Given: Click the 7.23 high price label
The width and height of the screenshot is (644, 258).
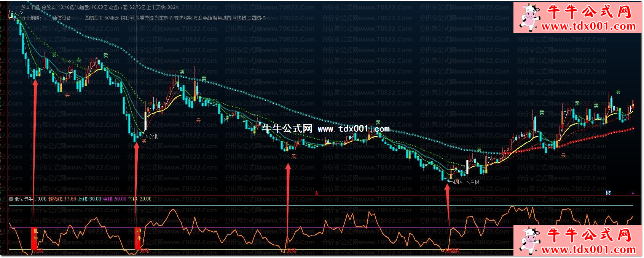Looking at the screenshot, I should point(19,13).
